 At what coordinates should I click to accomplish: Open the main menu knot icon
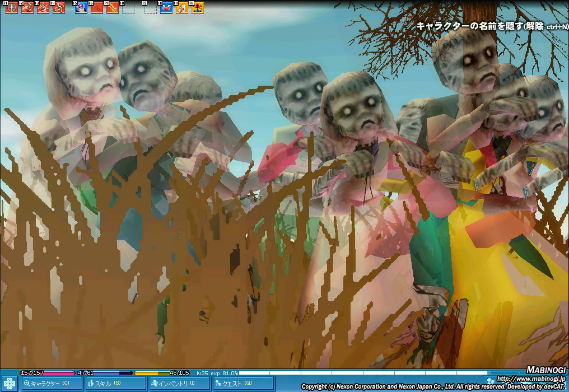9,384
